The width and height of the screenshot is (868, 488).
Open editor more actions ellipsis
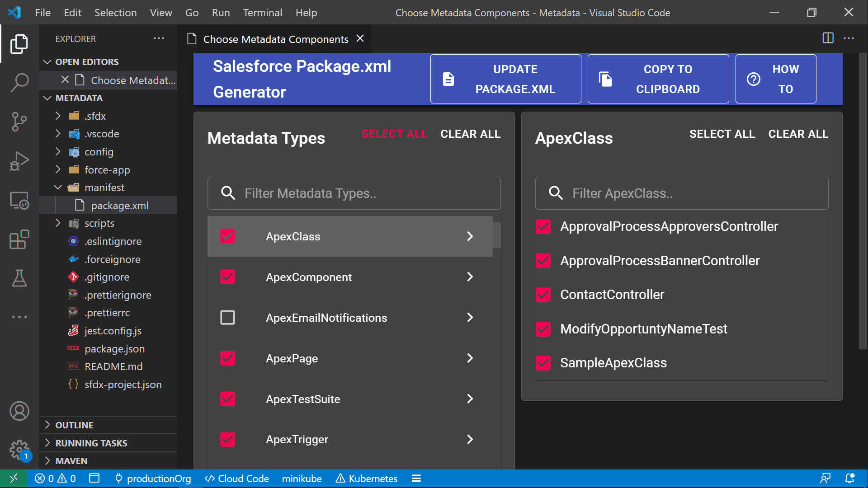pos(849,38)
